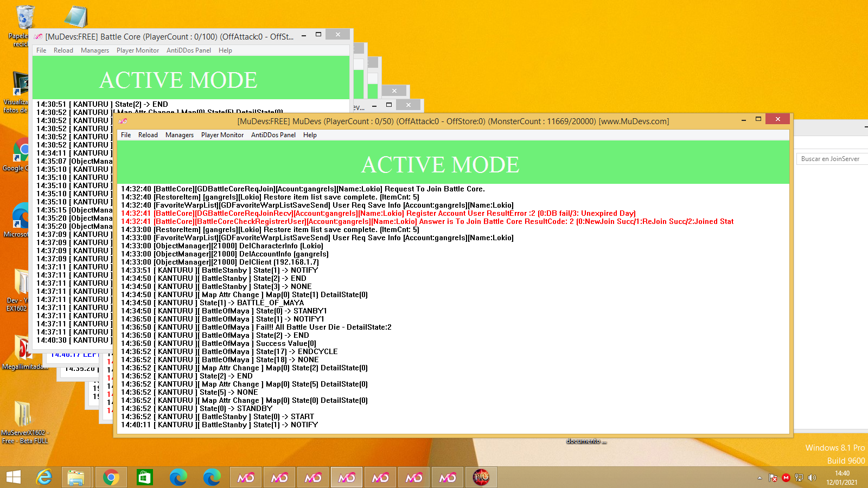The height and width of the screenshot is (488, 868).
Task: Select '14:40:30 KANTURU' line in Battle Core log
Action: point(74,340)
